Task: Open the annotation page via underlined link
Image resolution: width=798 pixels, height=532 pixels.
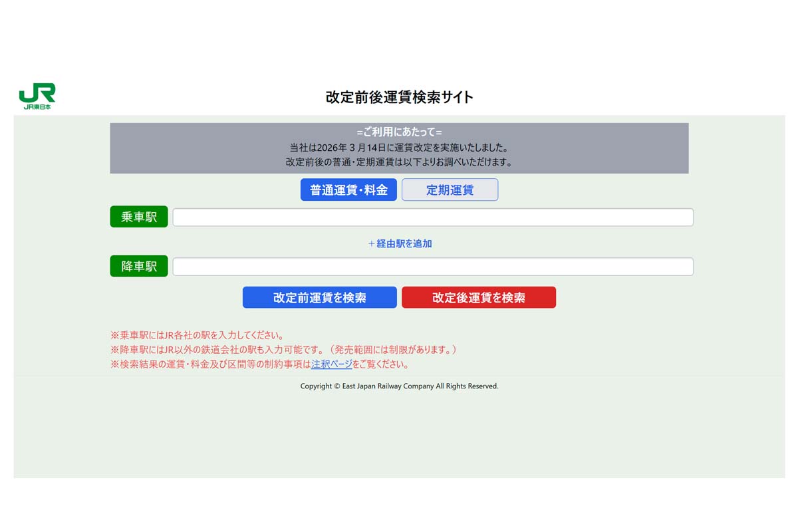Action: coord(331,364)
